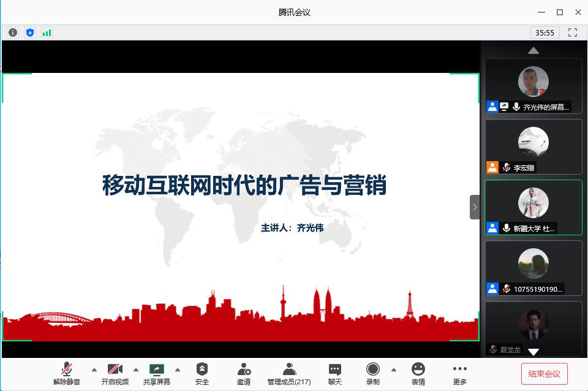This screenshot has width=588, height=391.
Task: Start recording with 录制
Action: tap(373, 374)
